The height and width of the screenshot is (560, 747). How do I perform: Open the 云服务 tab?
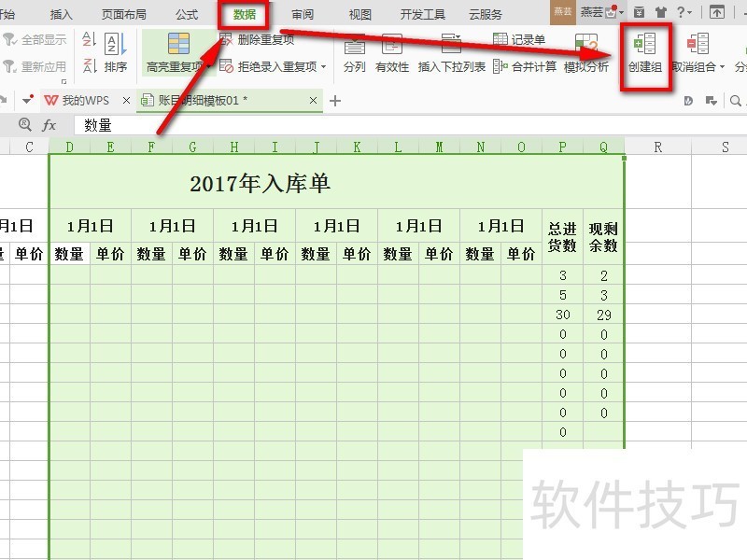coord(486,15)
